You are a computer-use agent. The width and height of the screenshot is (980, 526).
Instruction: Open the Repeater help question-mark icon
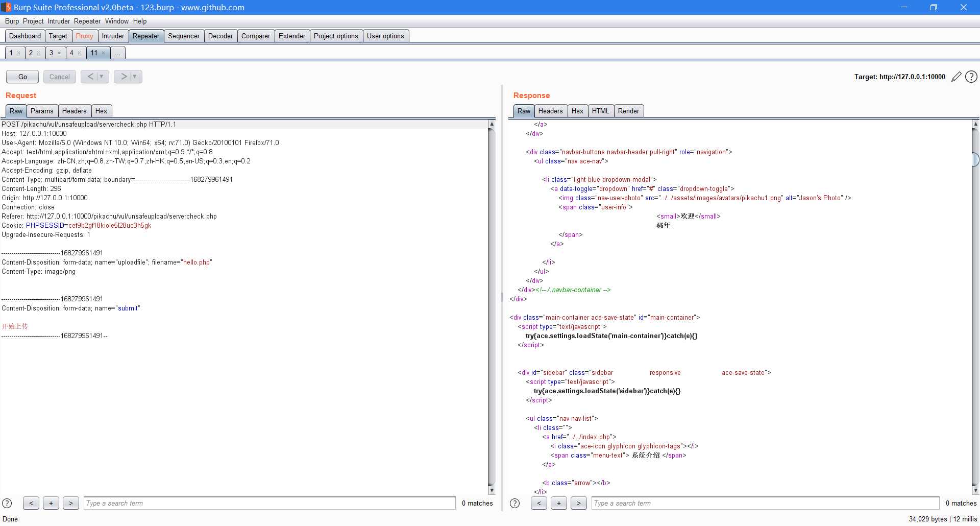click(971, 77)
